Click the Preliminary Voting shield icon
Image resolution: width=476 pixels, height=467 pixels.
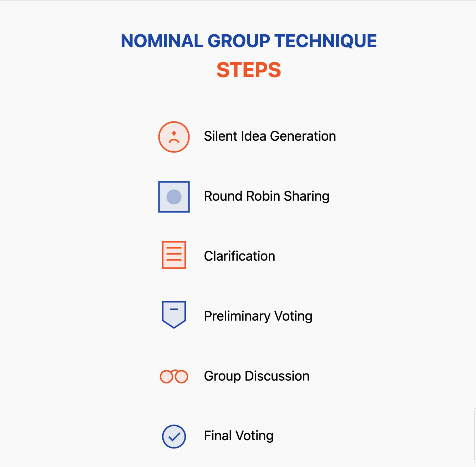[174, 314]
